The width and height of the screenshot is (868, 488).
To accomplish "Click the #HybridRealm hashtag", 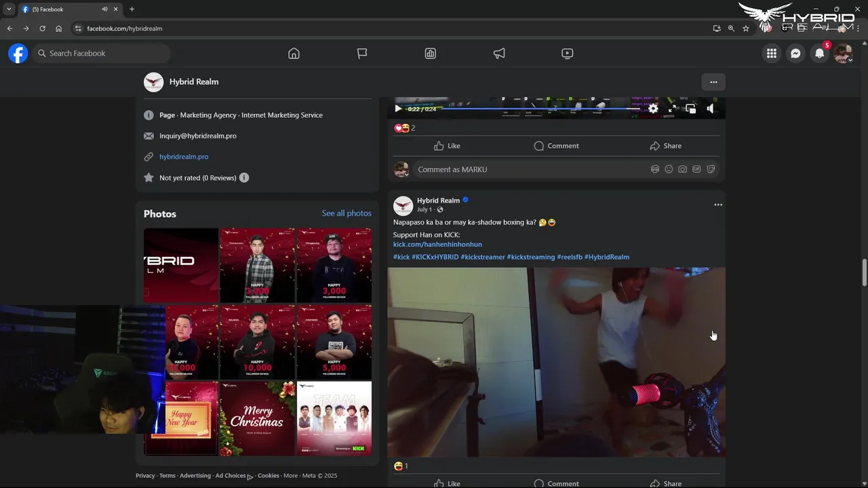I will [x=607, y=258].
